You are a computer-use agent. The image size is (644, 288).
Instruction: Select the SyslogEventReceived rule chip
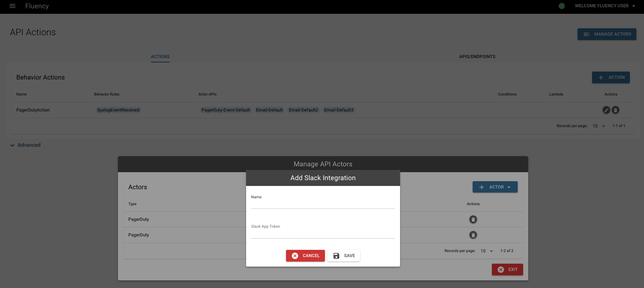(118, 110)
